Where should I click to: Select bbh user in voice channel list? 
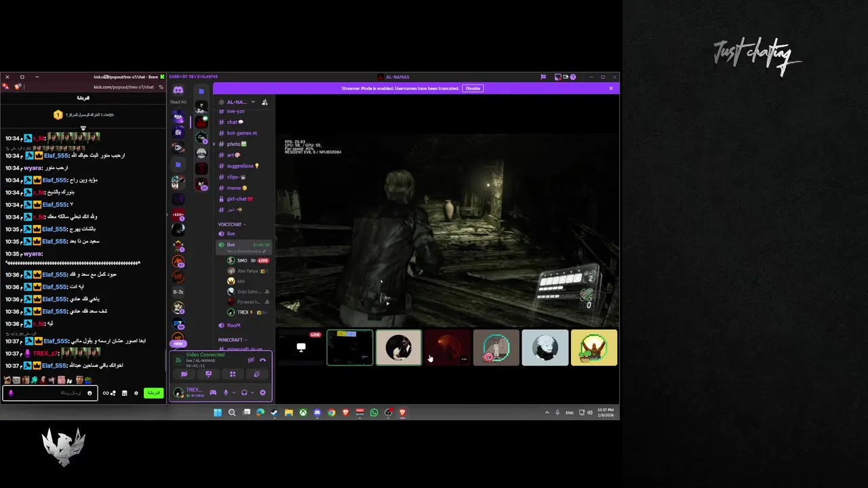pos(241,281)
